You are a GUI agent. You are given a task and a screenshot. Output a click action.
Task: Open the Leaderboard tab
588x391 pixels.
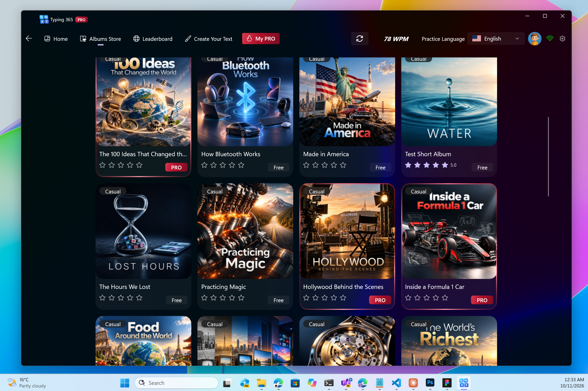(153, 39)
